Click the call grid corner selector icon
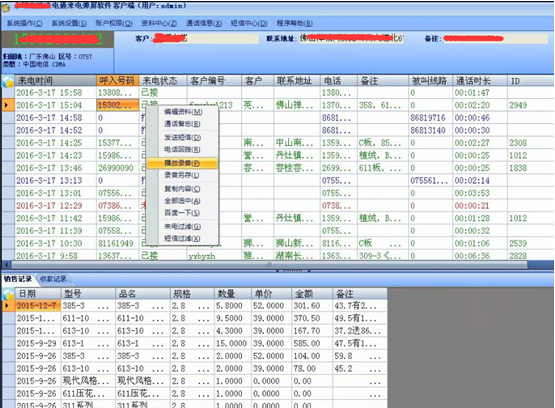 pyautogui.click(x=8, y=81)
